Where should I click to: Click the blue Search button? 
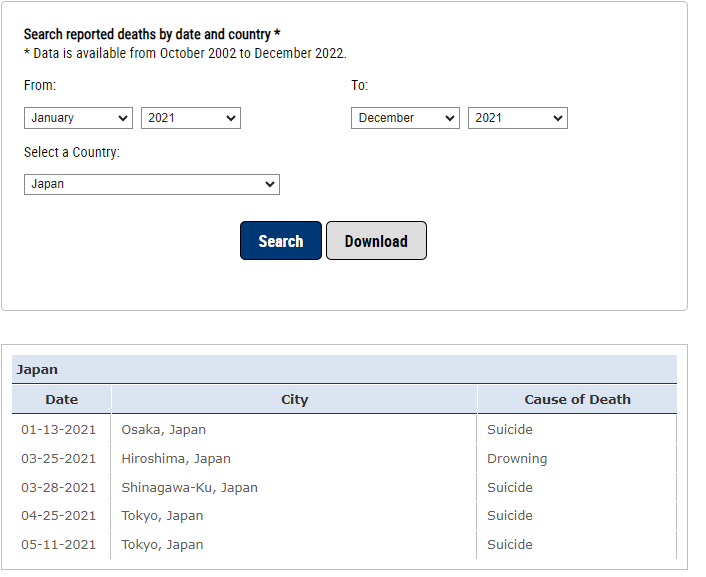pyautogui.click(x=281, y=241)
